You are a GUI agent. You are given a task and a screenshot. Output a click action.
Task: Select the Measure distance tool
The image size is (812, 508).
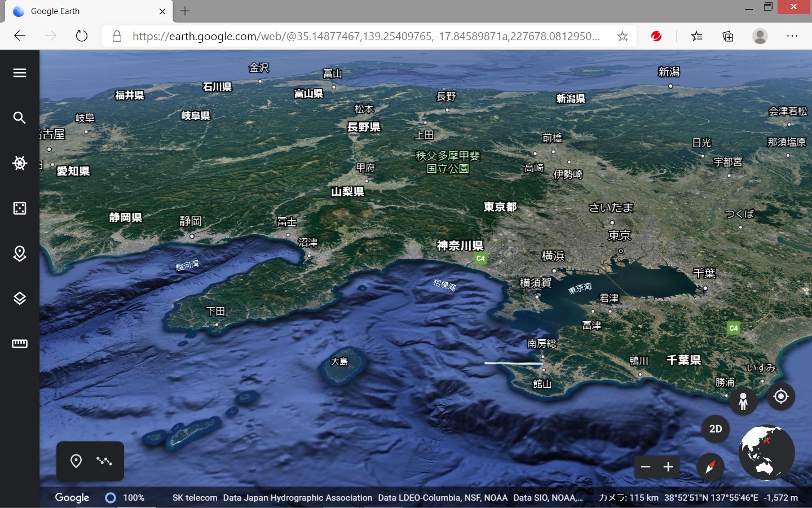click(x=19, y=344)
